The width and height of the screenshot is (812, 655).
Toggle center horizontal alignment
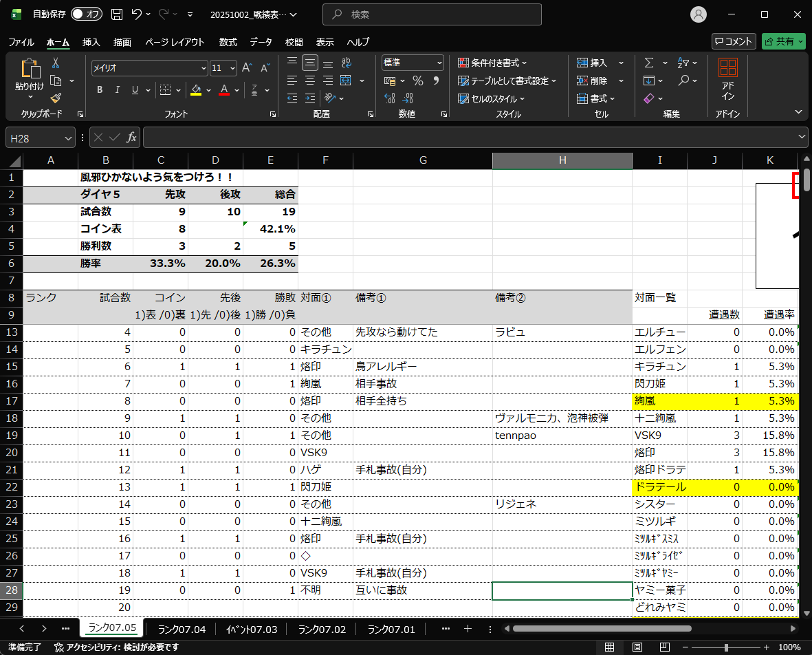(309, 80)
